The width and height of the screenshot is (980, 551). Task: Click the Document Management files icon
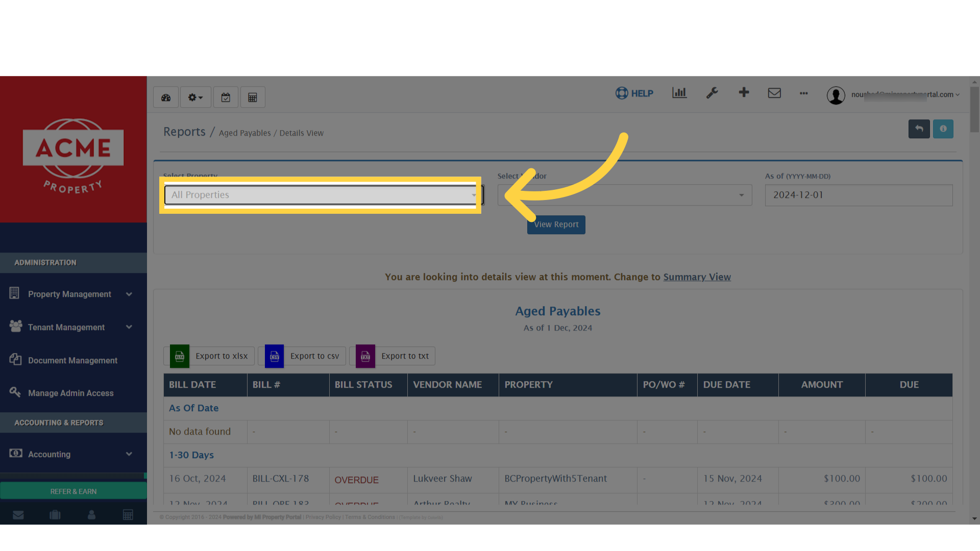click(x=15, y=359)
